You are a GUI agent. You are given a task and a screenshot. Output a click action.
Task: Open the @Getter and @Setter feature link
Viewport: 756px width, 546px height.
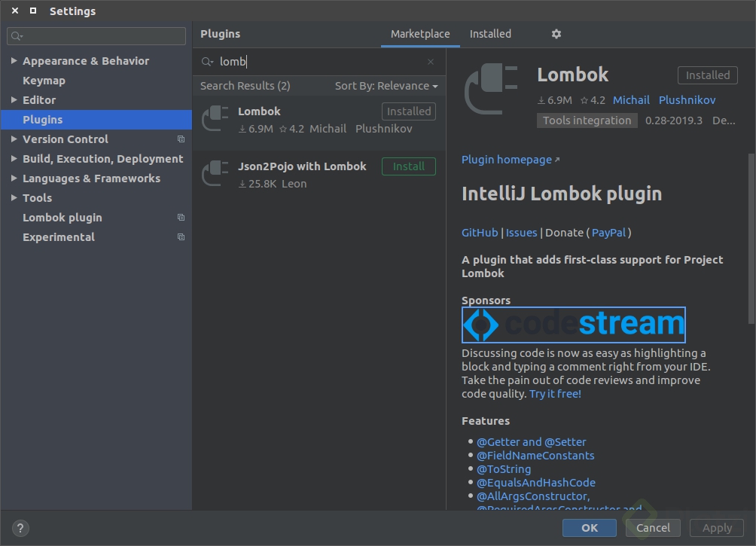coord(532,442)
